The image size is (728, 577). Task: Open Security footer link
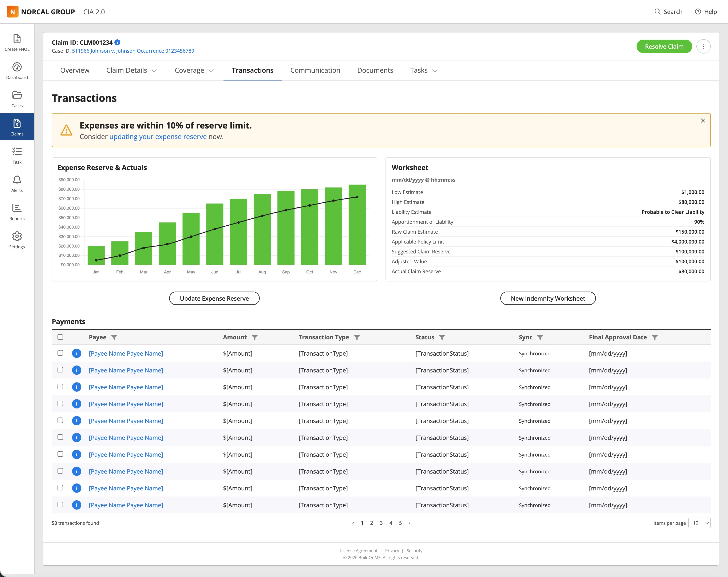(x=414, y=551)
